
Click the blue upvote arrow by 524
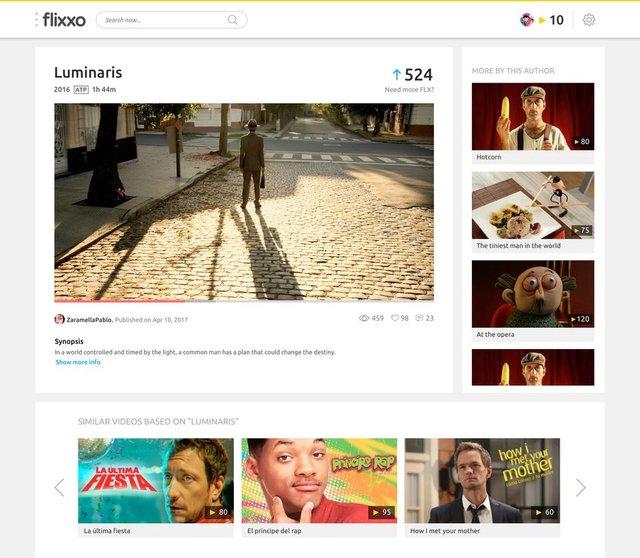396,75
